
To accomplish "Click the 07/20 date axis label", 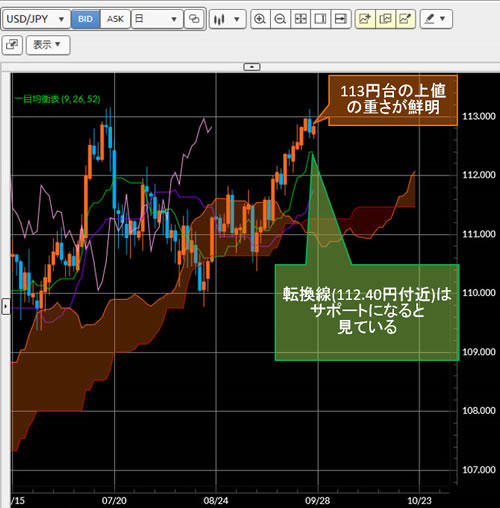I will click(114, 501).
